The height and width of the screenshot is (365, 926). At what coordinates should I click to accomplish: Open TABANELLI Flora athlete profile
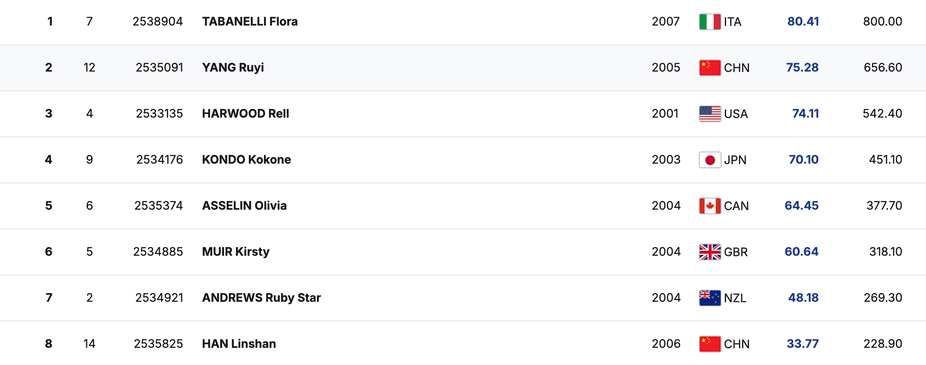click(x=250, y=22)
